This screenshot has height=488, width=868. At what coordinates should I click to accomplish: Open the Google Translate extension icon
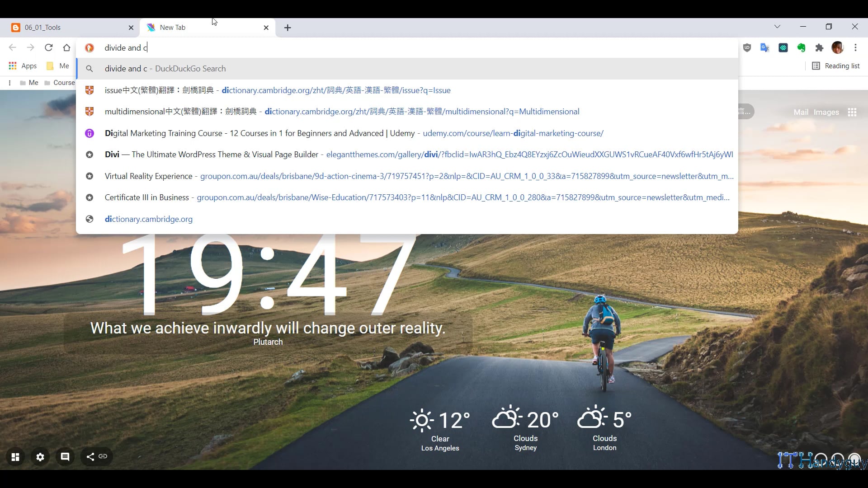[x=764, y=47]
